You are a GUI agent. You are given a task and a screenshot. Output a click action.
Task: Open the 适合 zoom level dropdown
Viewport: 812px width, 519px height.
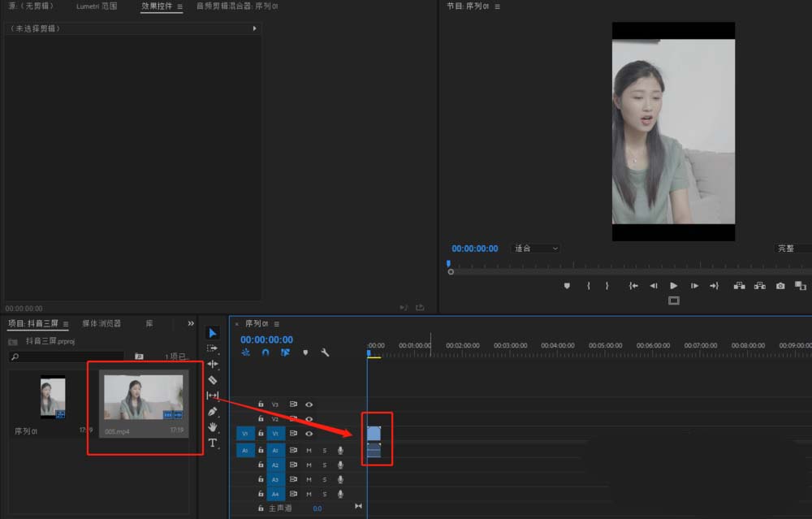click(535, 248)
